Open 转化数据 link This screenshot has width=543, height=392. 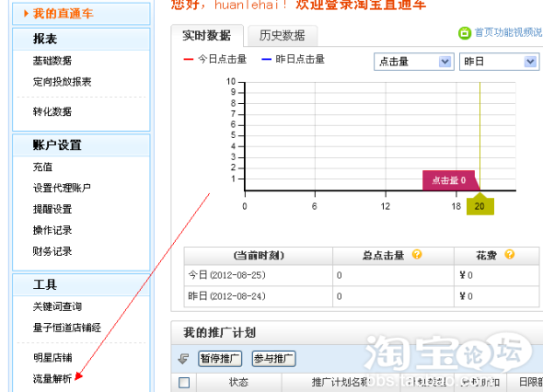(x=52, y=111)
